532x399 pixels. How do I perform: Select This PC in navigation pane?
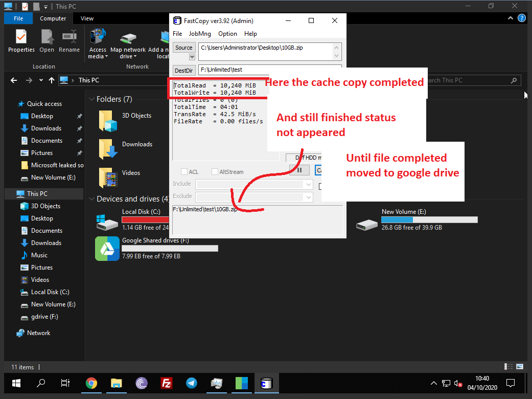[37, 193]
